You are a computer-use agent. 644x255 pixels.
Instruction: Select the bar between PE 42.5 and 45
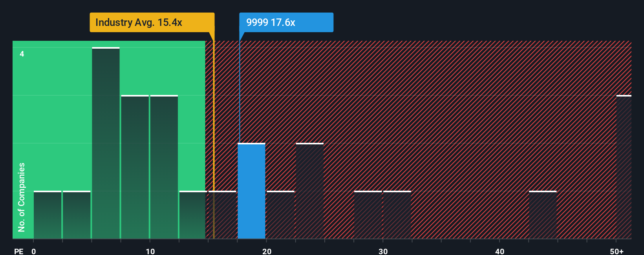543,215
